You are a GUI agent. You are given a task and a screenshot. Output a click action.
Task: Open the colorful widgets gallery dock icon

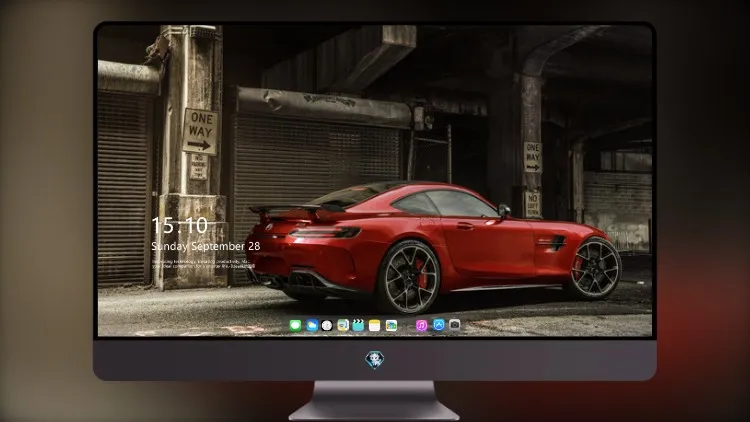tap(391, 325)
